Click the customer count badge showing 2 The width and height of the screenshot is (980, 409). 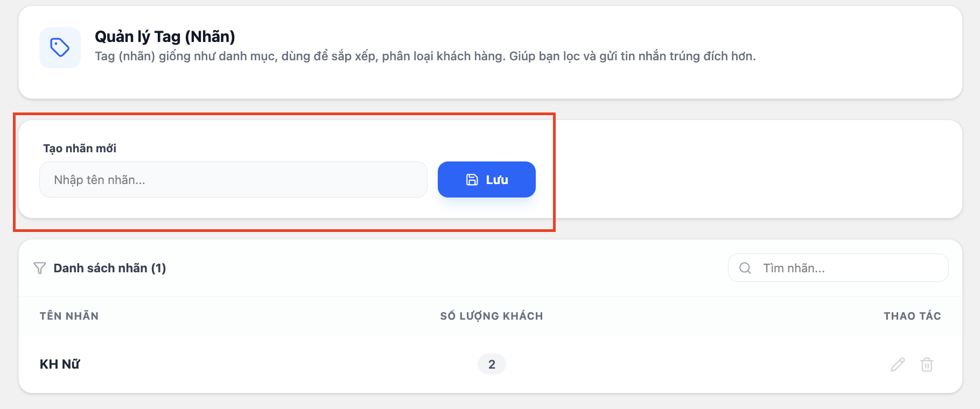coord(492,364)
